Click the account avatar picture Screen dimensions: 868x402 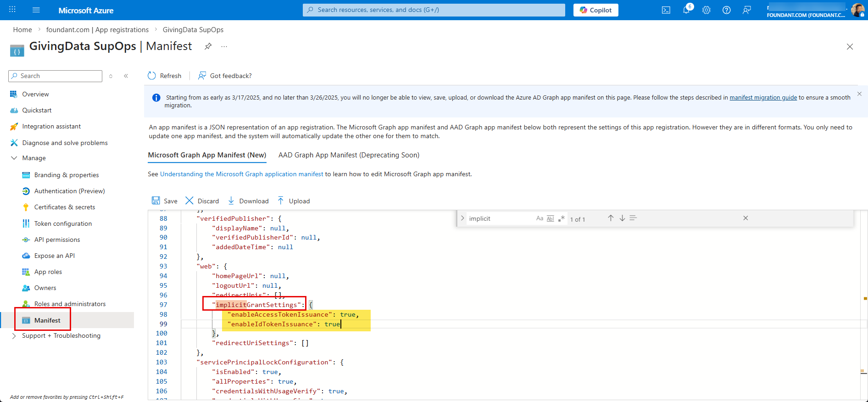[857, 10]
